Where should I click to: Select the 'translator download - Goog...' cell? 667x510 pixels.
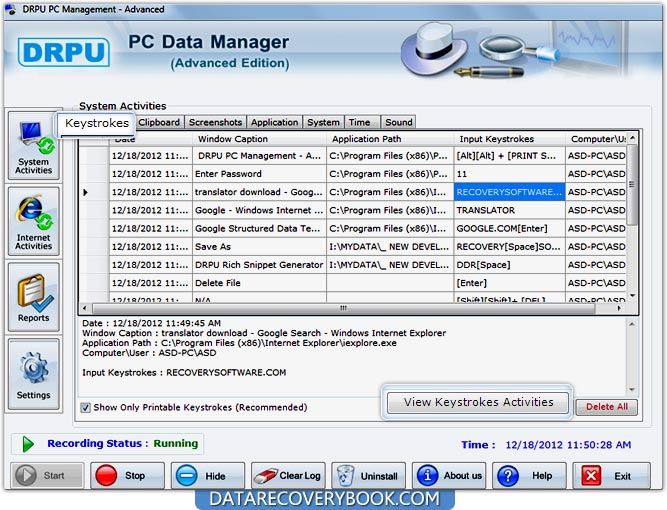pos(259,192)
